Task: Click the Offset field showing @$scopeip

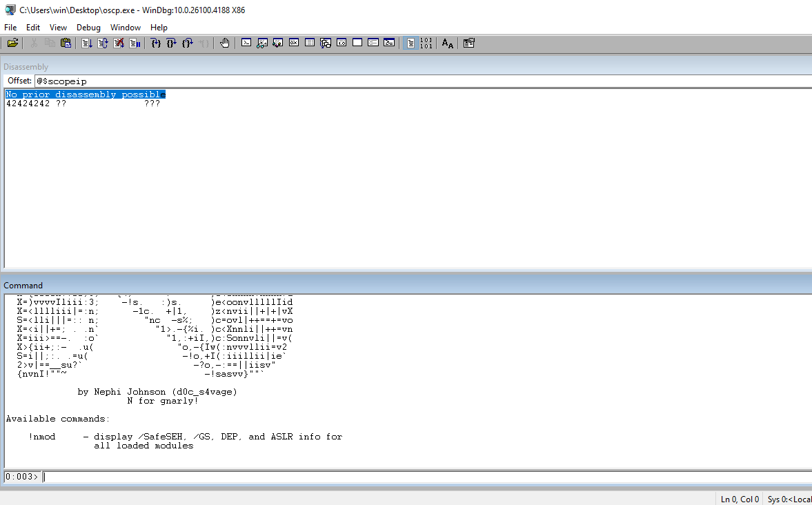Action: coord(414,81)
